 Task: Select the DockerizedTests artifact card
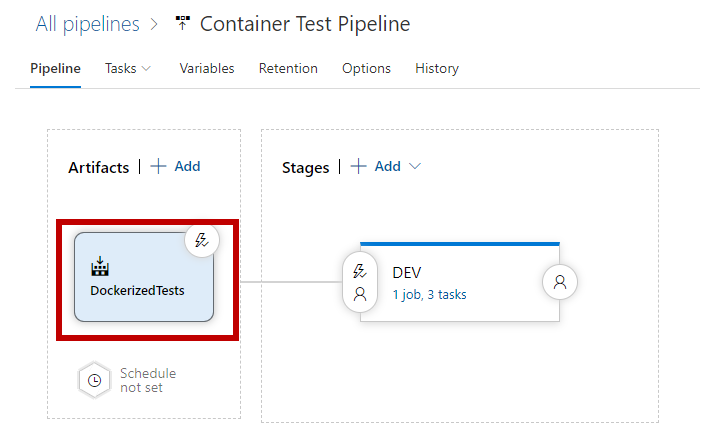(x=144, y=277)
